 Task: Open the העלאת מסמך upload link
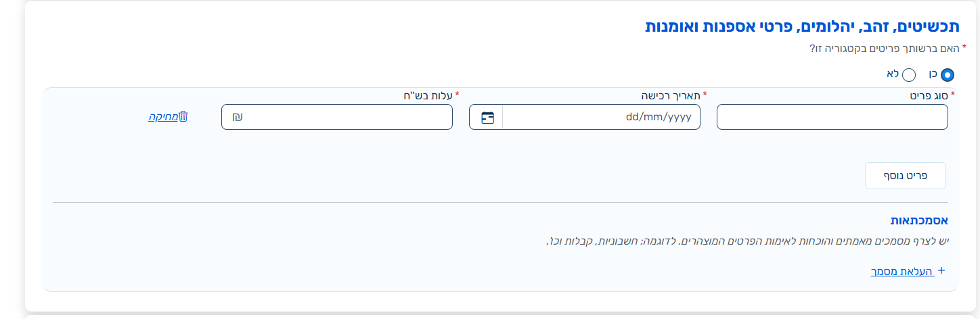(x=902, y=271)
